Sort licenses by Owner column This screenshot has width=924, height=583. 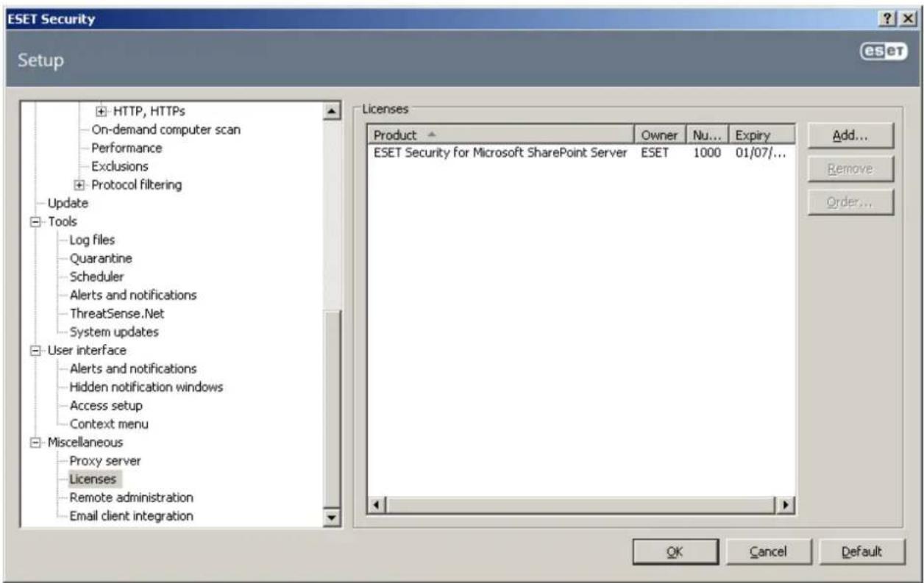660,135
